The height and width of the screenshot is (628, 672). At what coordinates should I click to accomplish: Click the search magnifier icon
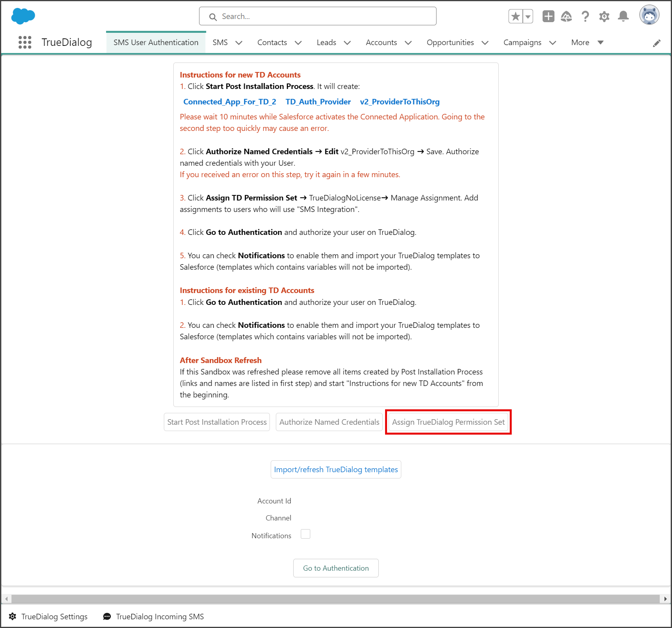click(x=213, y=17)
